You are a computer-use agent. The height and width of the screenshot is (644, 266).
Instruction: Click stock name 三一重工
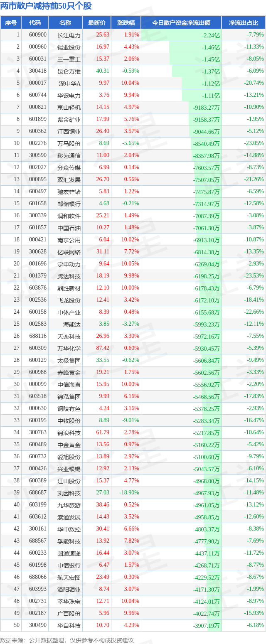69,59
